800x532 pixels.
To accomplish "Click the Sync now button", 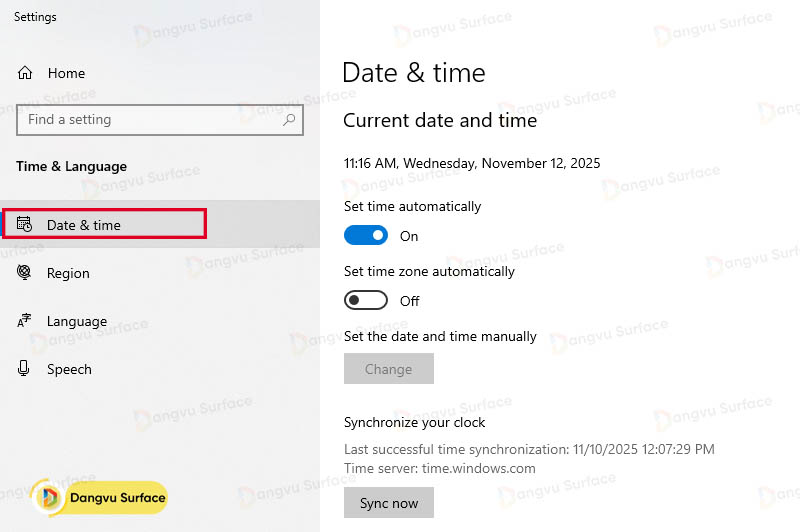I will point(389,502).
